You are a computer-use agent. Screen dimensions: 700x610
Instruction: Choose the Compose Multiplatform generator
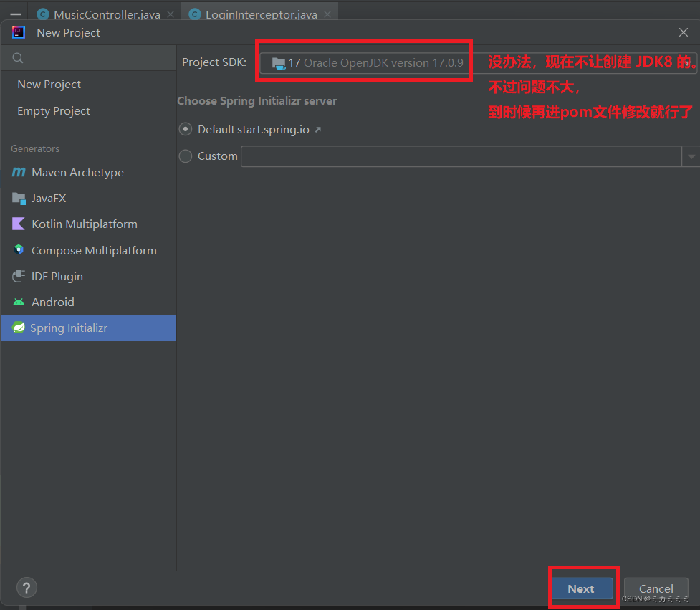[88, 250]
